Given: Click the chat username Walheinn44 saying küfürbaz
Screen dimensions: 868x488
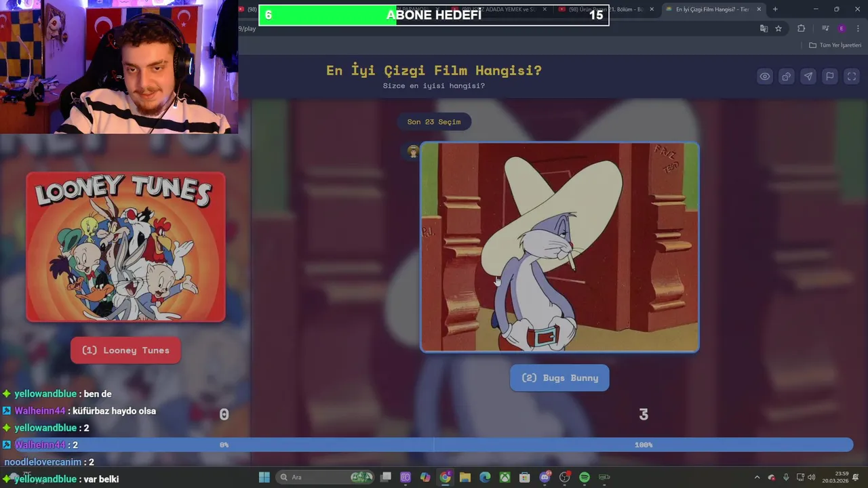Looking at the screenshot, I should pyautogui.click(x=40, y=411).
